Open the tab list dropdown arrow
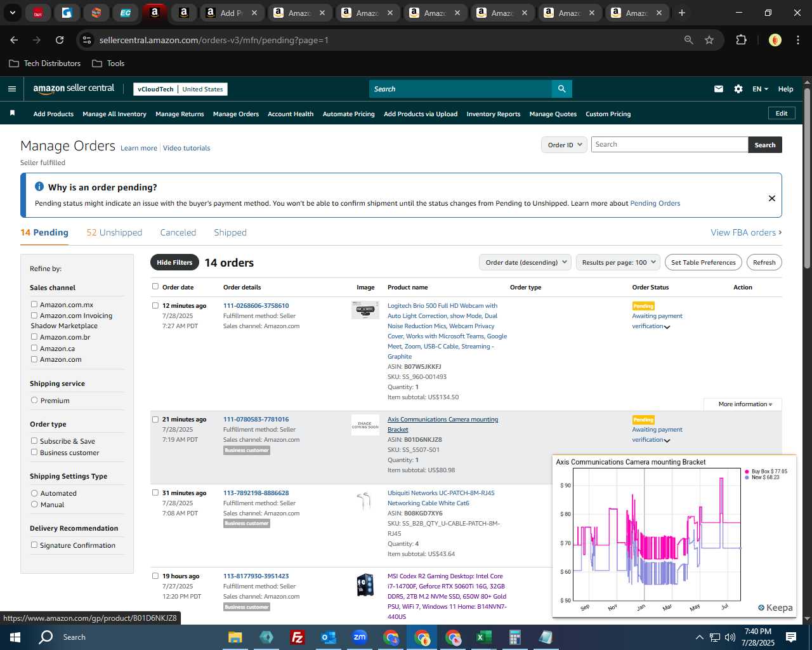Screen dimensions: 812x650 click(x=12, y=13)
